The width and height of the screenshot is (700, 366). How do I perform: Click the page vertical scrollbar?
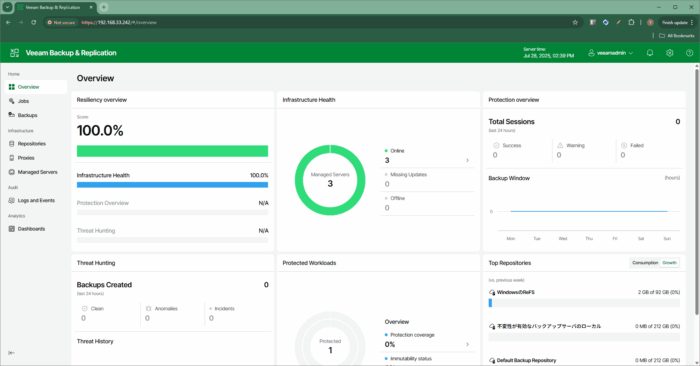pyautogui.click(x=696, y=192)
